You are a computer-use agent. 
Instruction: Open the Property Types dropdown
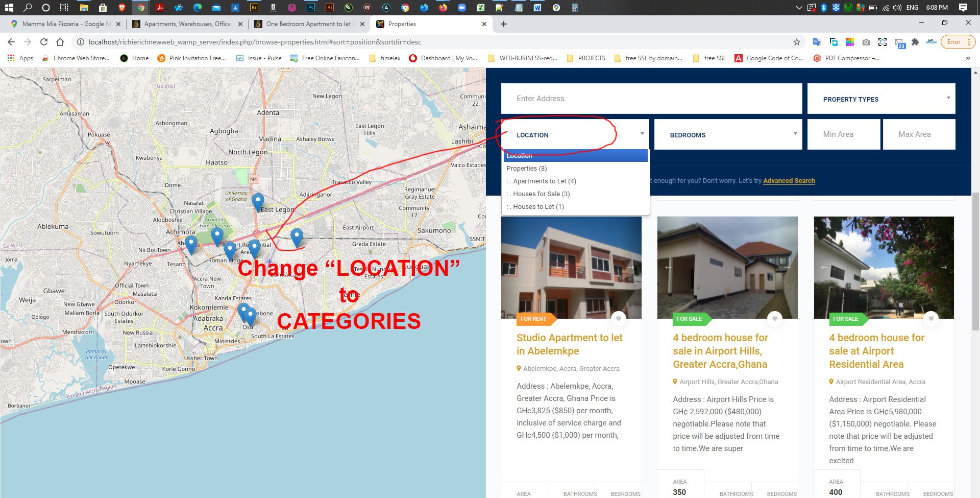pos(881,99)
